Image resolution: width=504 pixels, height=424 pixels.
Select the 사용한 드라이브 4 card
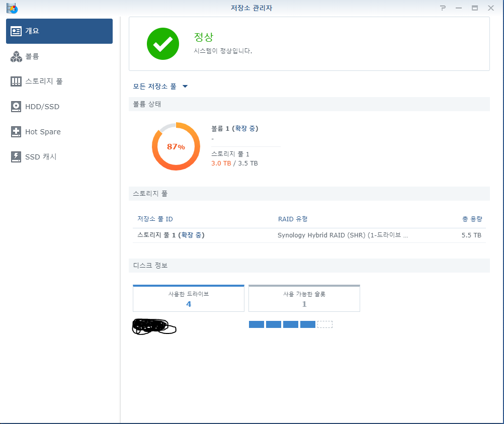(x=189, y=298)
